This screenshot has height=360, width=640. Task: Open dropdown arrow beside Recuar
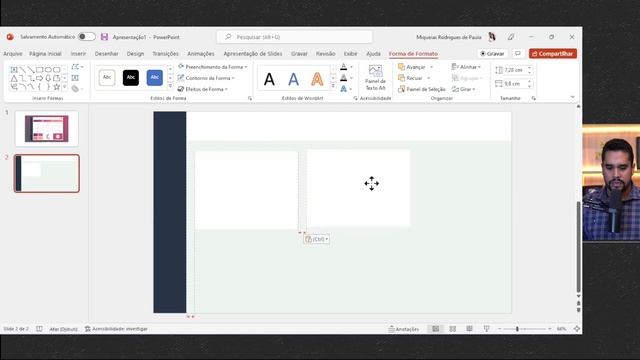pyautogui.click(x=429, y=78)
